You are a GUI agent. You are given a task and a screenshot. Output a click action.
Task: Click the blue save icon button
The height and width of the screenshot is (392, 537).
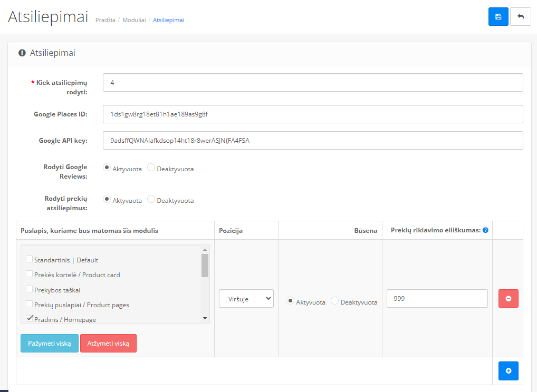498,17
